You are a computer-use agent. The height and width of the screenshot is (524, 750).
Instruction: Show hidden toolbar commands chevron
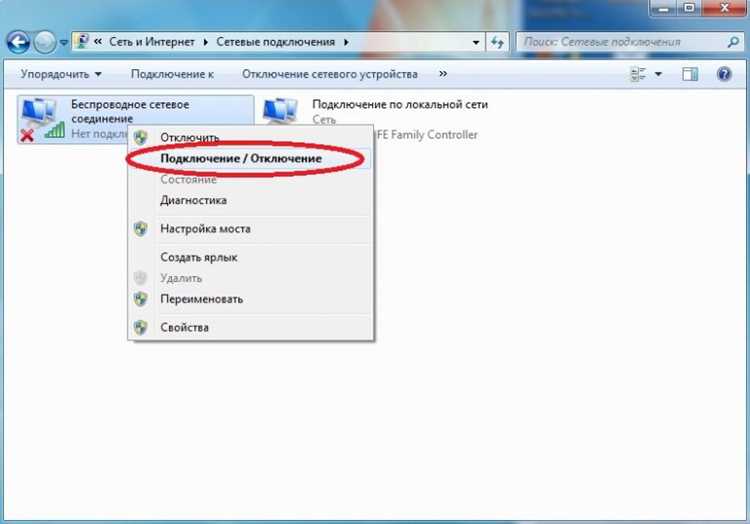pos(443,74)
